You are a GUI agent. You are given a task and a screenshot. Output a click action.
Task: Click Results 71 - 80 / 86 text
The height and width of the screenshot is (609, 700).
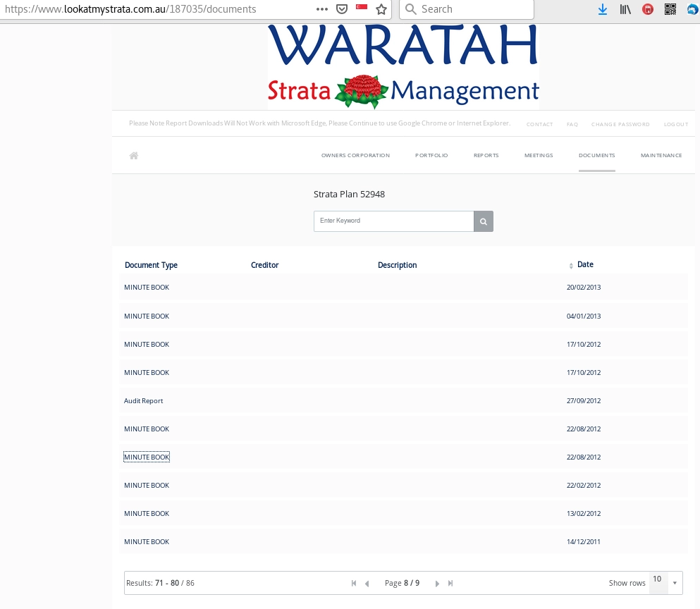160,583
